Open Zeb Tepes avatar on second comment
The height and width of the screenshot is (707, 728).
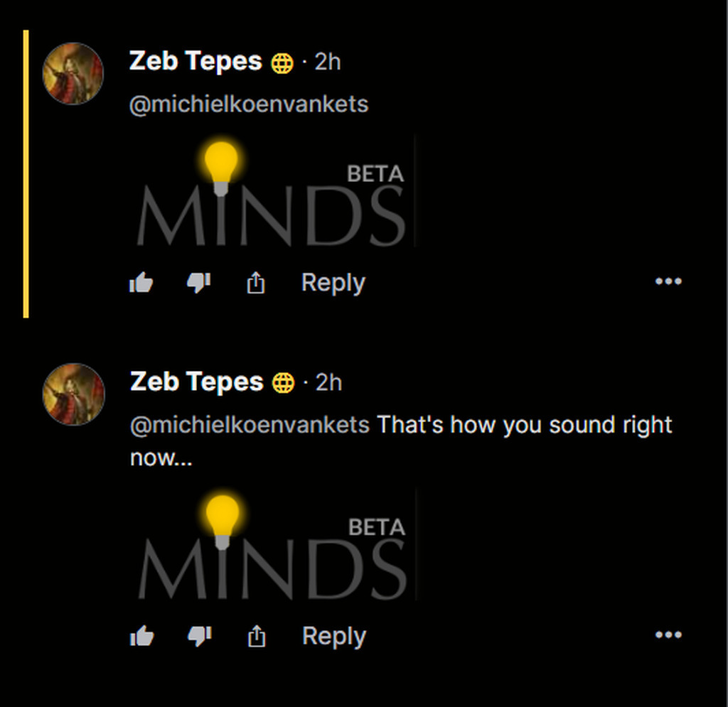(x=73, y=394)
